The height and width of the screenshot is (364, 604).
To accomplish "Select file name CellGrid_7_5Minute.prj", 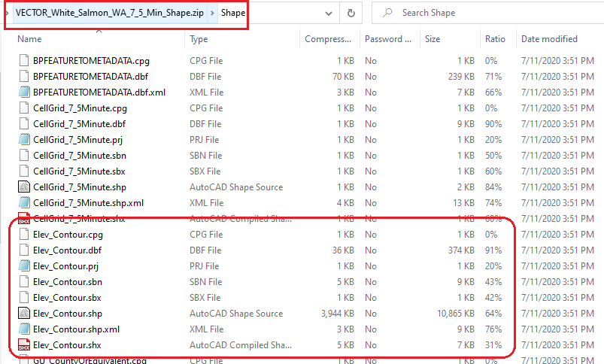I will click(77, 139).
